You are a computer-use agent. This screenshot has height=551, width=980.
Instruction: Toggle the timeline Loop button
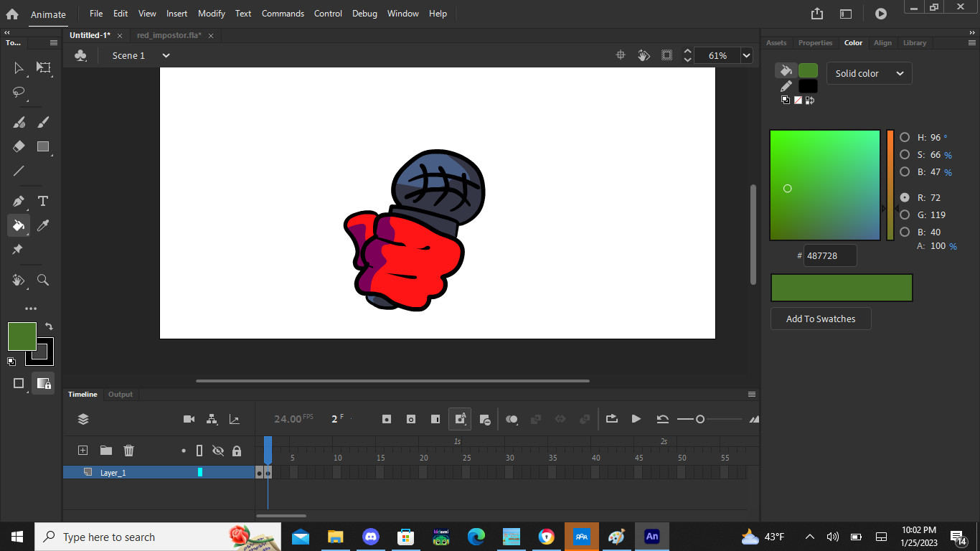[x=612, y=419]
